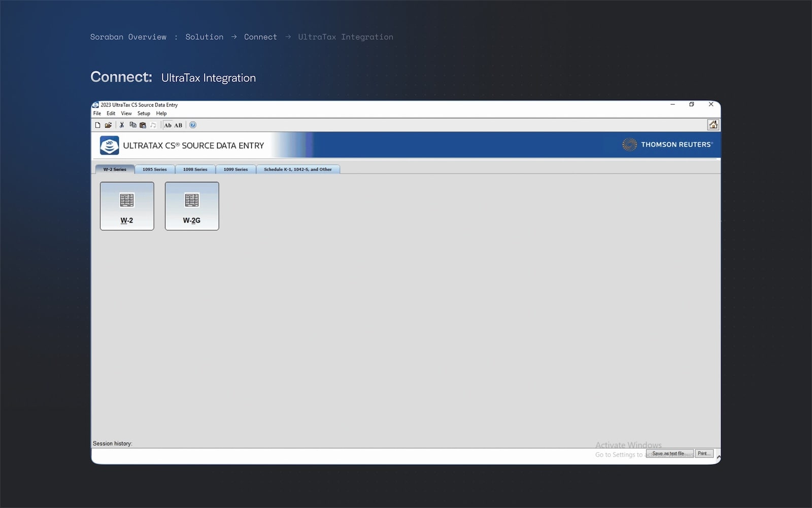Open the File menu
The image size is (812, 508).
pyautogui.click(x=97, y=113)
